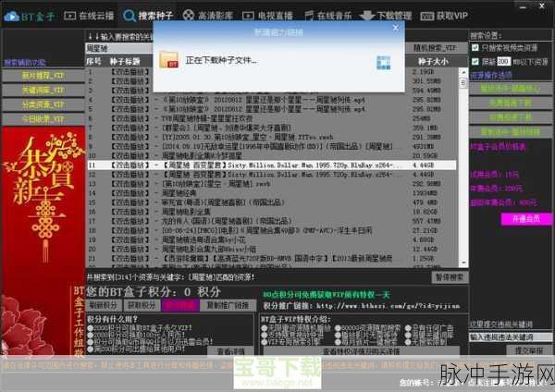Image resolution: width=555 pixels, height=392 pixels.
Task: Click the results list scroll-up arrow
Action: tap(463, 72)
